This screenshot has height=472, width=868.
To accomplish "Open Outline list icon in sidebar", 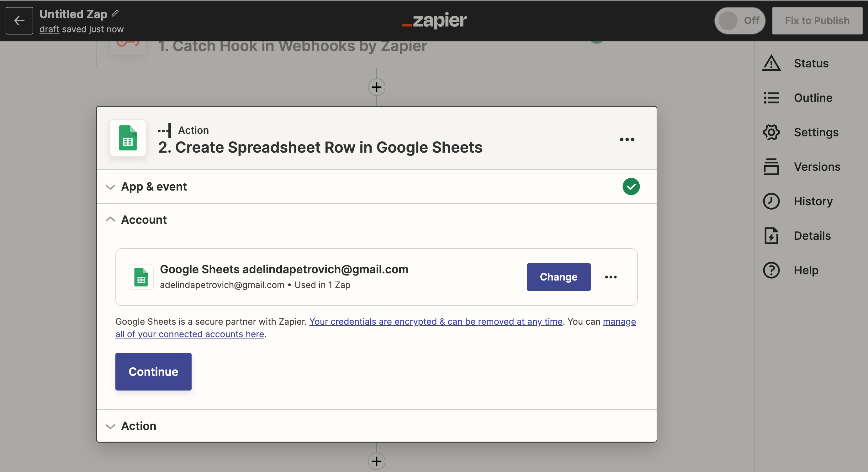I will [x=771, y=98].
